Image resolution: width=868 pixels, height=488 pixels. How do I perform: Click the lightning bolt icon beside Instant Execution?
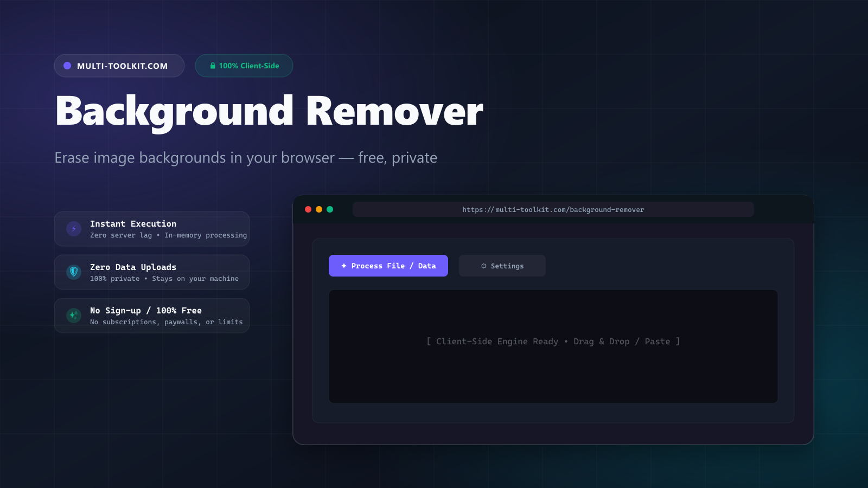tap(74, 229)
